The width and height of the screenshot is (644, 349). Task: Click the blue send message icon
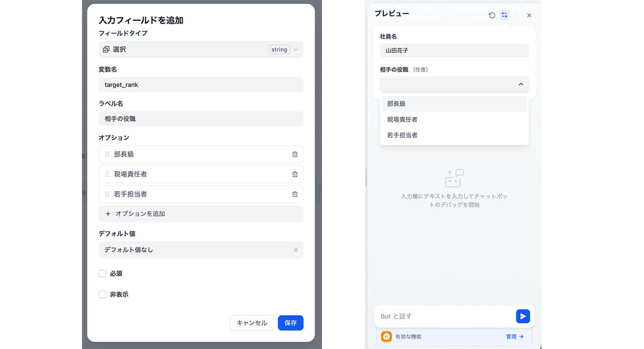[523, 316]
